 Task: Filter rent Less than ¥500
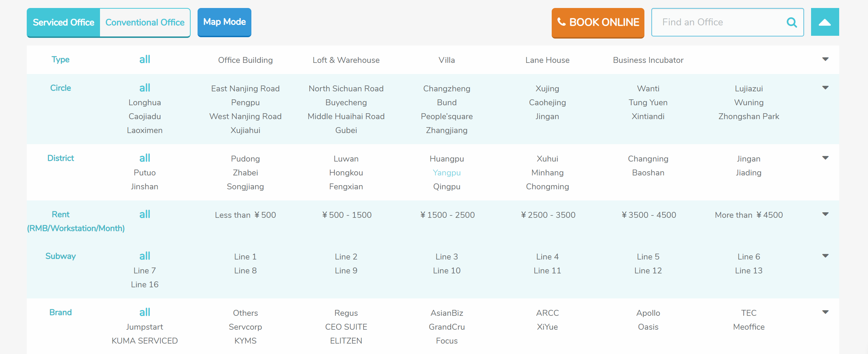[245, 215]
